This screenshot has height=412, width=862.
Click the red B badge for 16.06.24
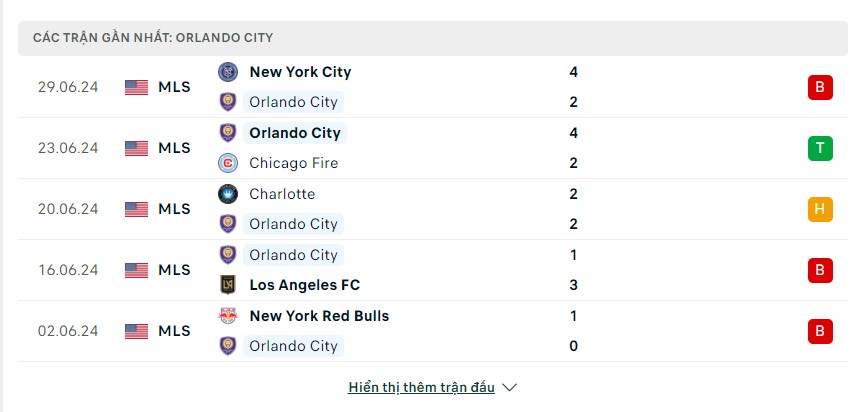pos(820,271)
